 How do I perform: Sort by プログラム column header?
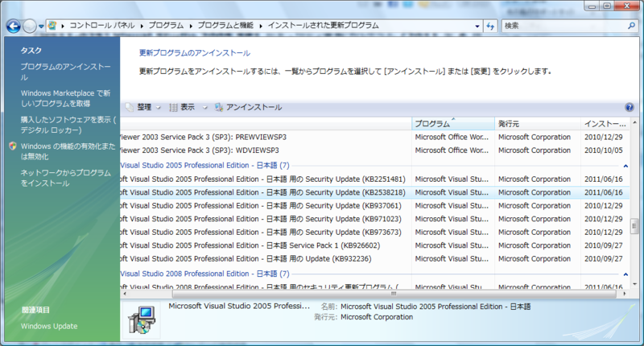pos(453,124)
